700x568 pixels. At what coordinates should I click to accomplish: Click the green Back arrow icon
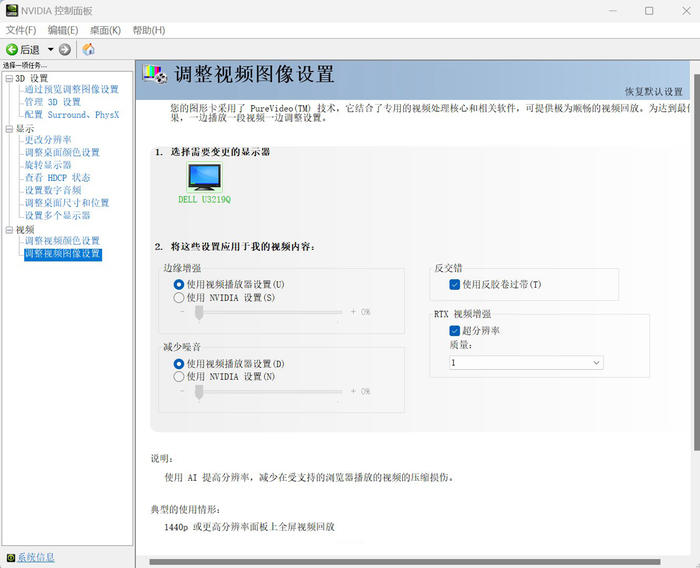(x=12, y=49)
